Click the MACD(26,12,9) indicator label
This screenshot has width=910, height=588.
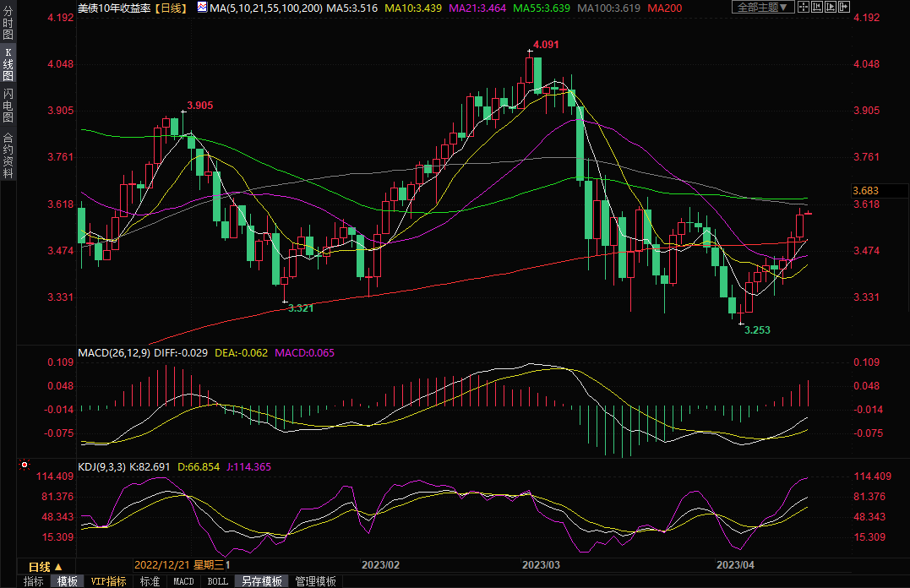click(x=113, y=352)
